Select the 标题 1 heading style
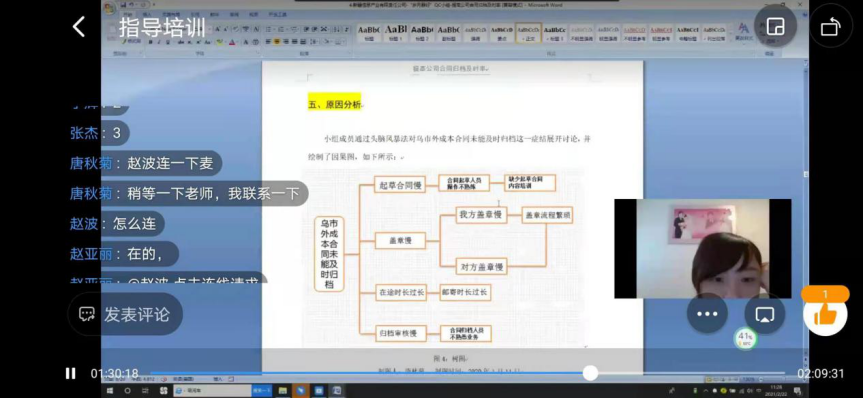Image resolution: width=863 pixels, height=398 pixels. tap(396, 32)
